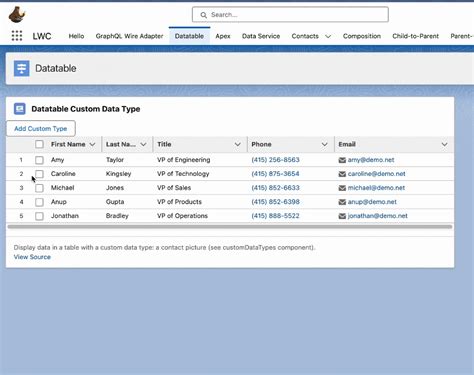
Task: Call phone number (415) 852-6398
Action: tap(275, 202)
